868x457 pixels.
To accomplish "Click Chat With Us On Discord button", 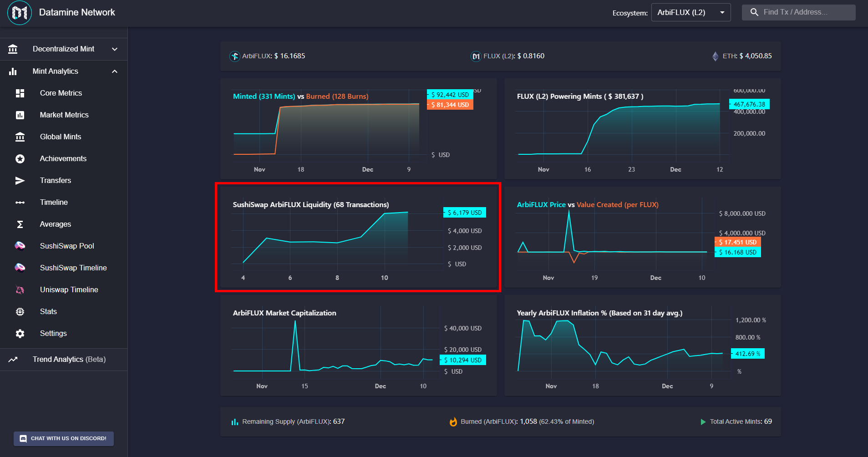I will tap(64, 439).
